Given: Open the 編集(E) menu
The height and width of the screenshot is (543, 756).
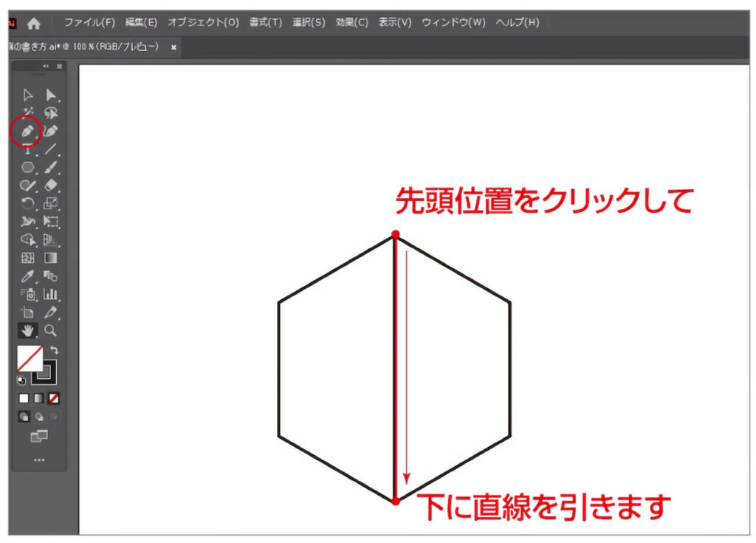Looking at the screenshot, I should [141, 22].
